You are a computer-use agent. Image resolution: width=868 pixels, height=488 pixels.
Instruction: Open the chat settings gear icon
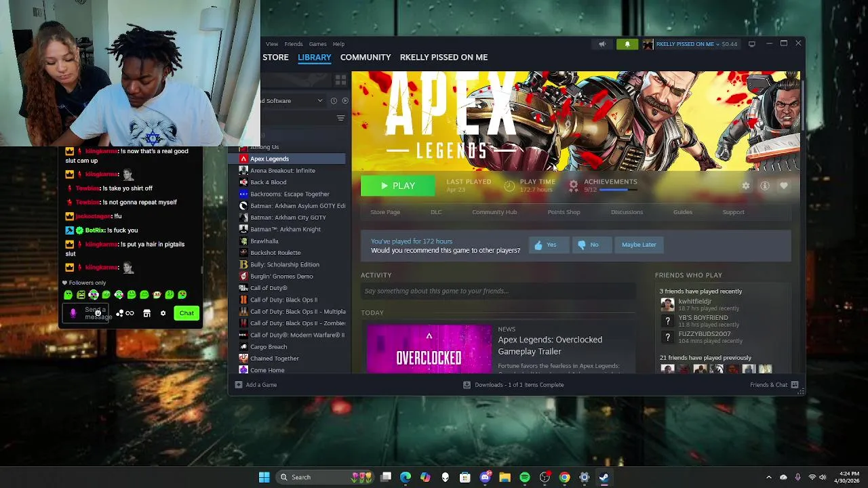pyautogui.click(x=163, y=313)
